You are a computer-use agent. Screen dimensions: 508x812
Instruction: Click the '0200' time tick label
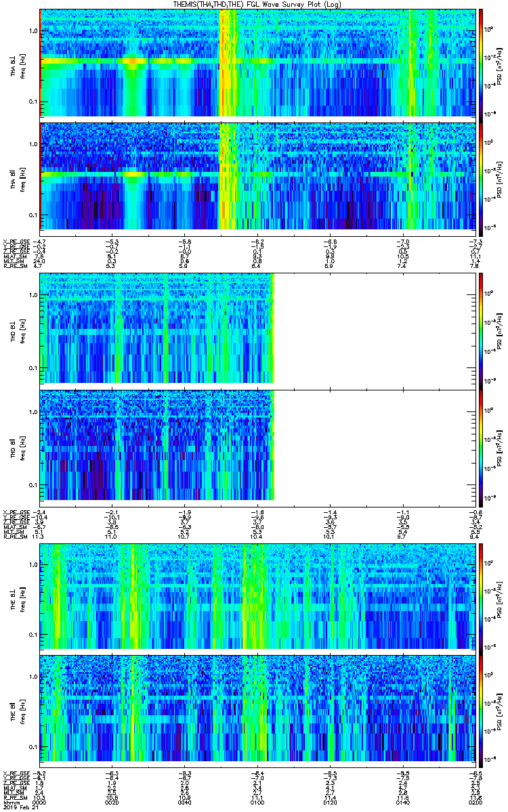click(x=475, y=803)
